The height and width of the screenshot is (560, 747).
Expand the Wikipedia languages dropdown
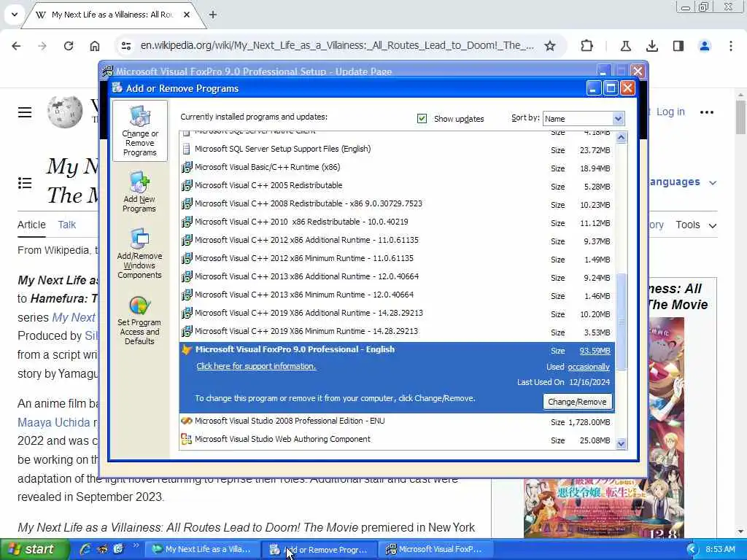(x=682, y=182)
